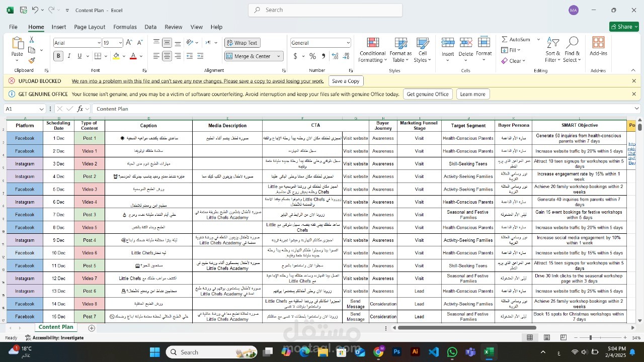Align text left
Viewport: 644px width, 362px height.
pos(156,56)
